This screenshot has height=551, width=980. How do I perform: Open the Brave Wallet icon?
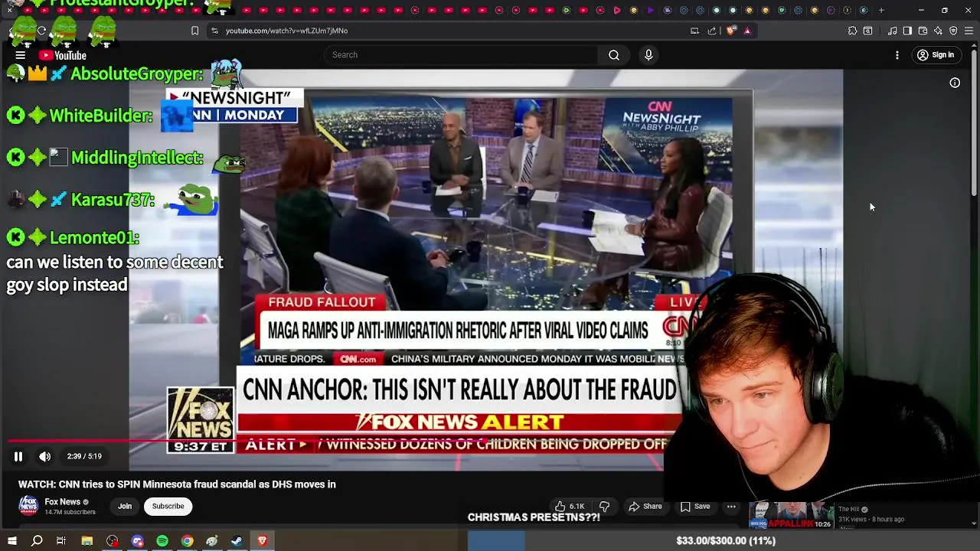(923, 31)
